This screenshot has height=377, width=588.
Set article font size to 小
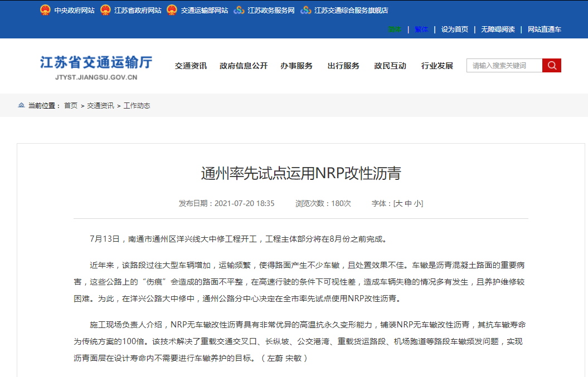click(x=417, y=203)
